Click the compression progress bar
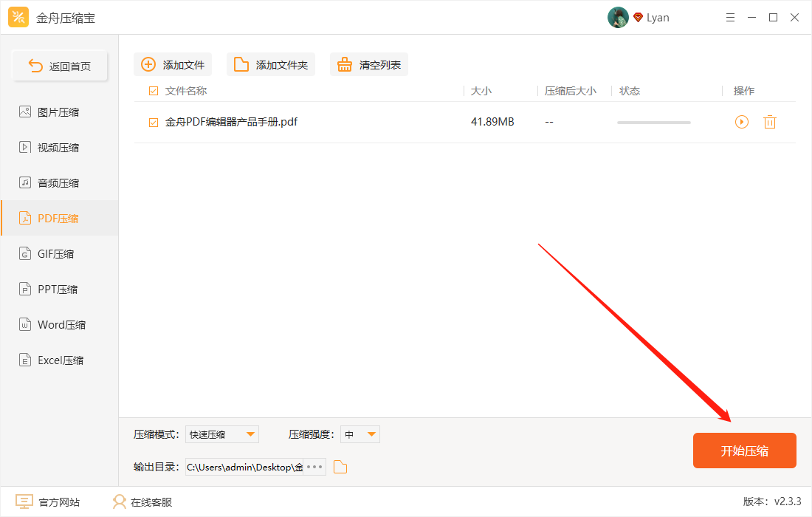 [x=653, y=122]
